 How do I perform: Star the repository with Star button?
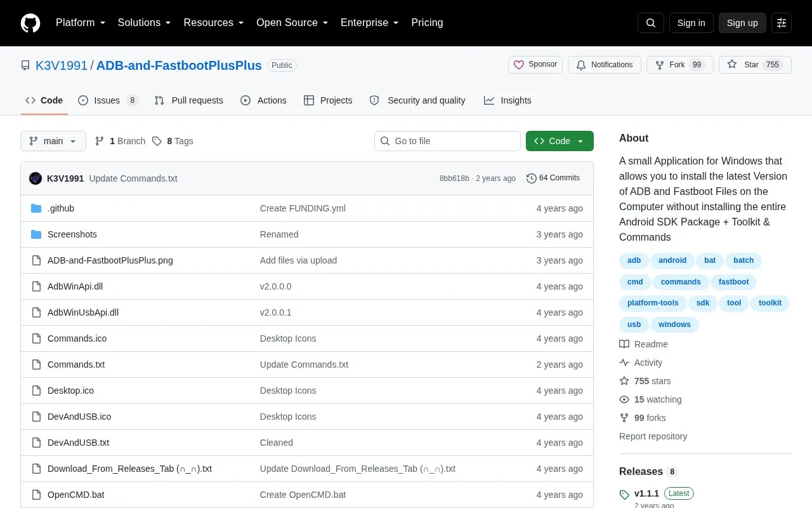[x=755, y=65]
